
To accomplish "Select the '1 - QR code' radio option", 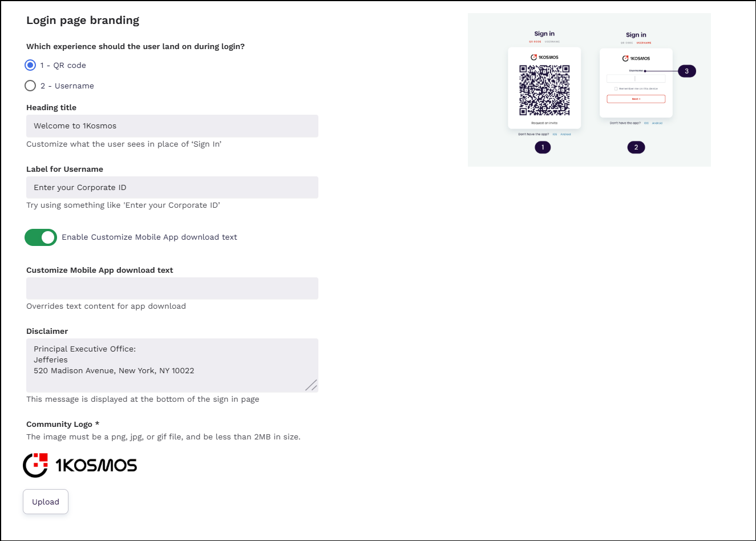I will coord(31,65).
